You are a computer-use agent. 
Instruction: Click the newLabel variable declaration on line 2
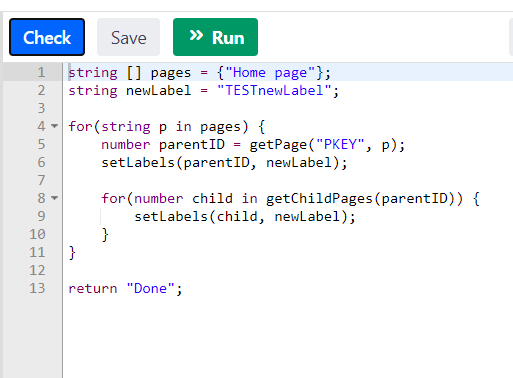tap(158, 91)
